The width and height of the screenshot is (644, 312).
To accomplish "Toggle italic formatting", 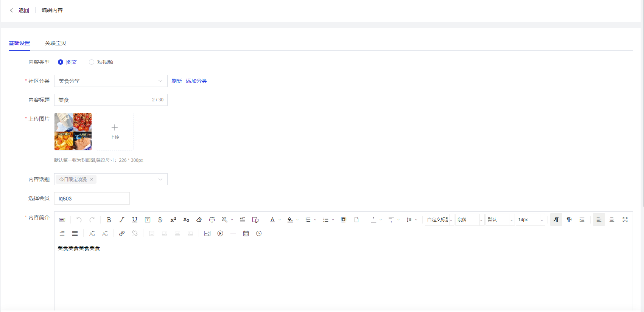I will pyautogui.click(x=122, y=220).
